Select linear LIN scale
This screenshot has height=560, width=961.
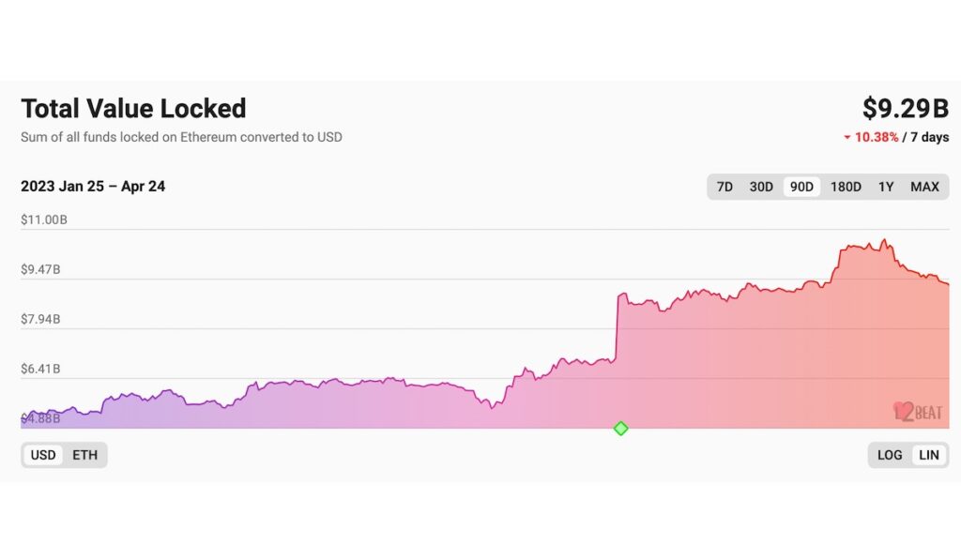(x=929, y=455)
